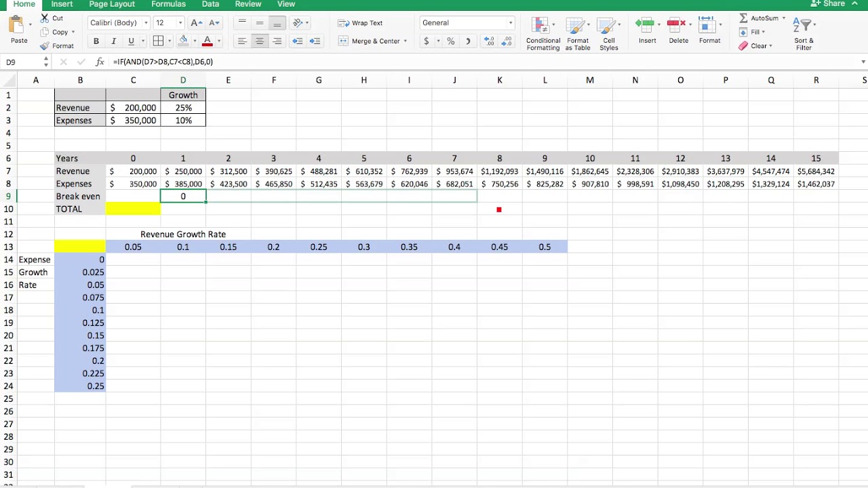Open Conditional Formatting
Screen dimensions: 868x488
[542, 34]
